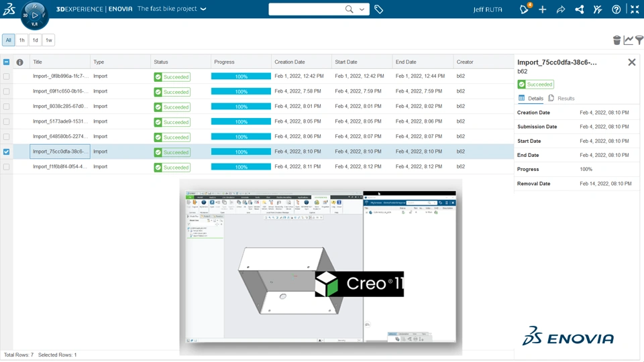Viewport: 644px width, 362px height.
Task: Open the tag explorer icon
Action: tap(378, 9)
